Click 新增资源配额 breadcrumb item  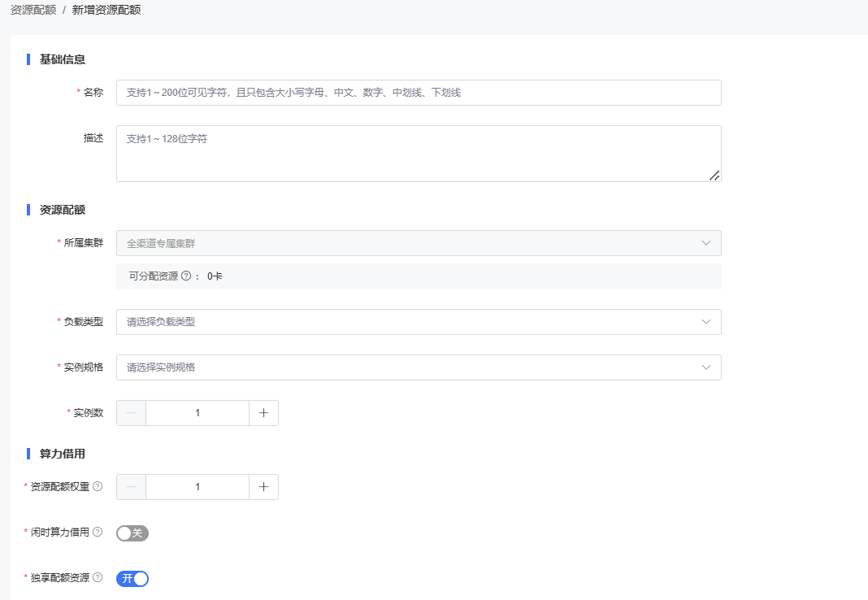click(x=106, y=10)
